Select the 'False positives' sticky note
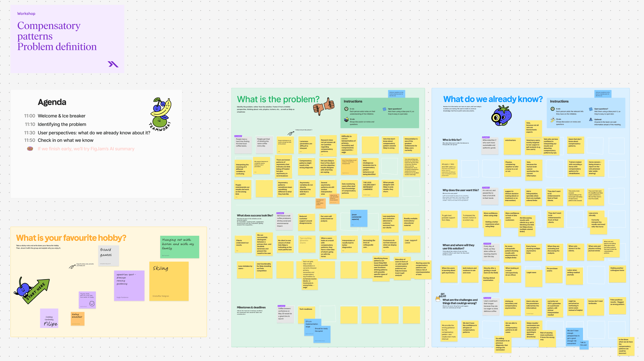Image resolution: width=644 pixels, height=361 pixels. coord(618,306)
